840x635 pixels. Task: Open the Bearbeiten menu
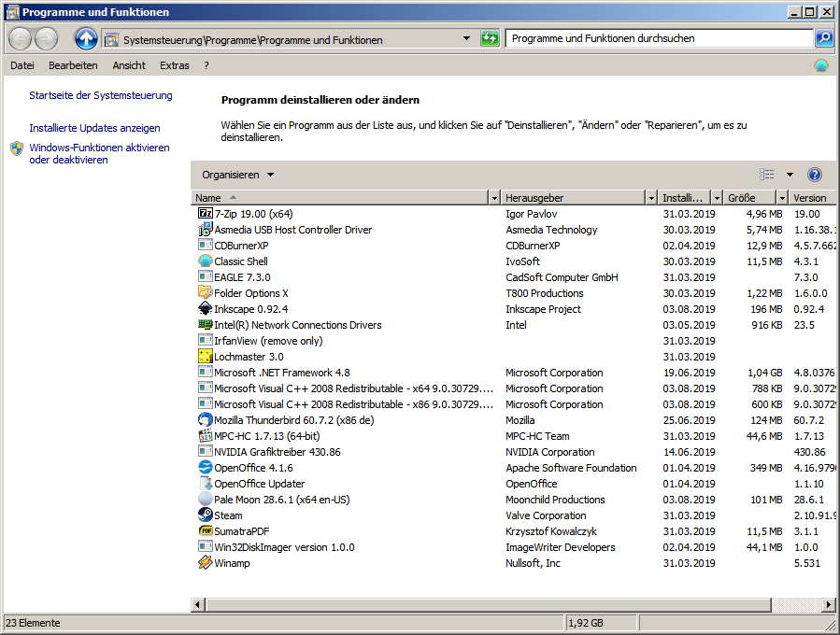[73, 65]
